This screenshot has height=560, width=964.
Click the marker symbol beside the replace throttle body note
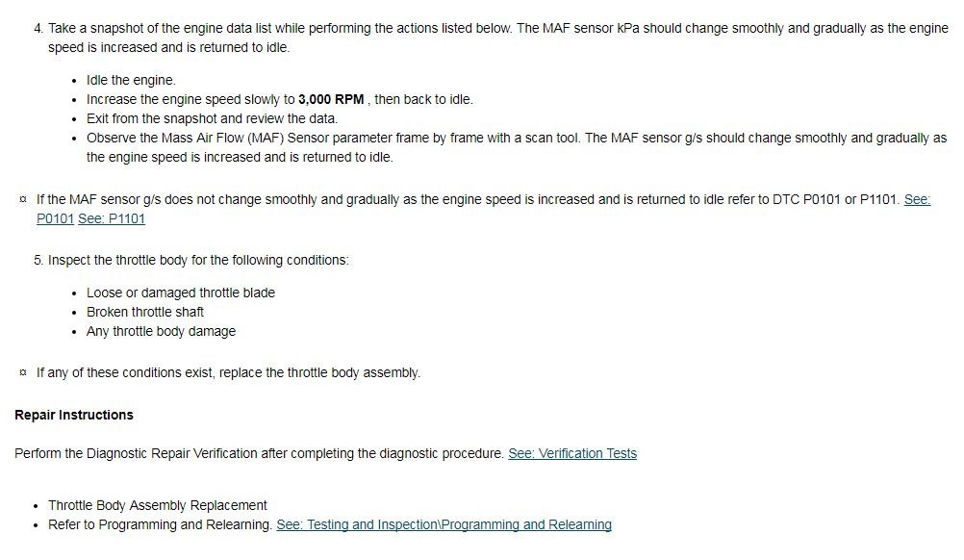tap(22, 372)
